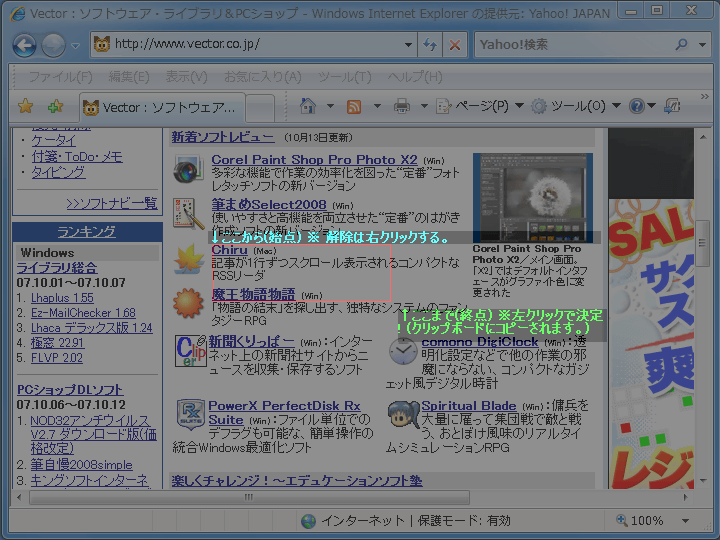
Task: Stop loading with the red X icon
Action: pyautogui.click(x=455, y=45)
